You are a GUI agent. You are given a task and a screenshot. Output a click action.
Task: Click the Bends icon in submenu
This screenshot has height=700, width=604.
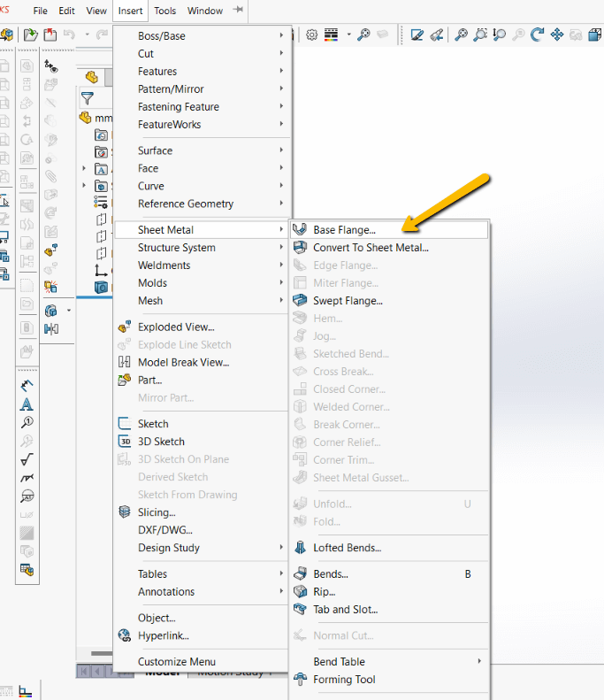pyautogui.click(x=300, y=573)
